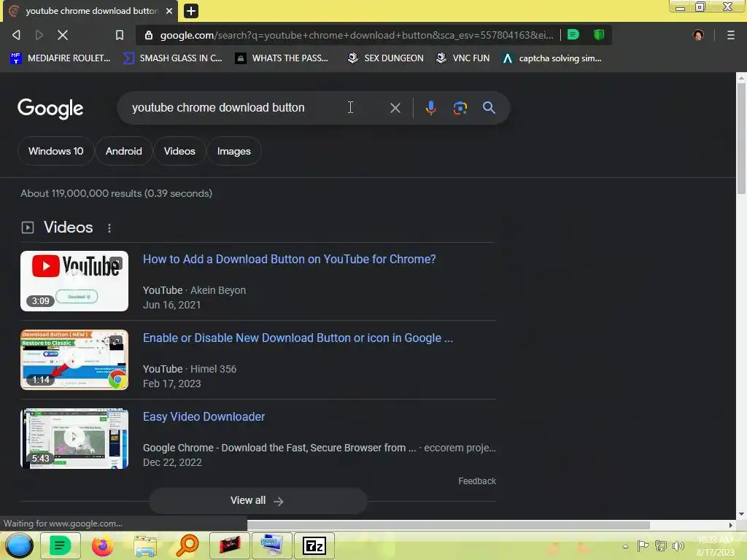Bookmark this page with bookmark icon
Viewport: 747px width, 560px height.
click(120, 35)
